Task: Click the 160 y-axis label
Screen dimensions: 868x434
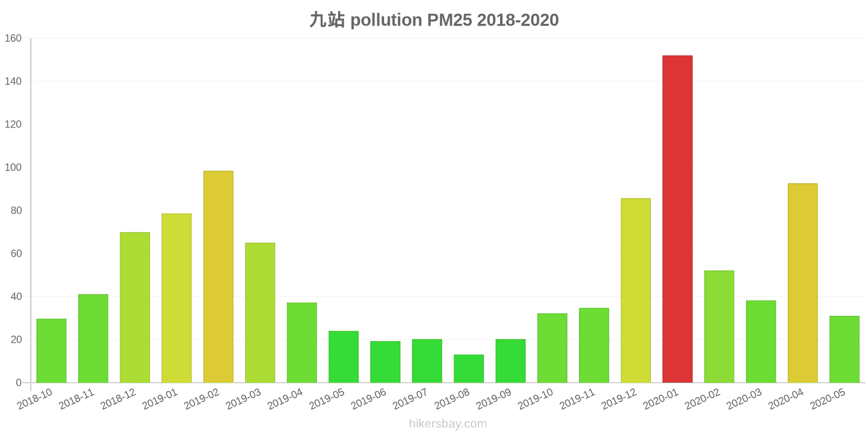Action: [13, 38]
